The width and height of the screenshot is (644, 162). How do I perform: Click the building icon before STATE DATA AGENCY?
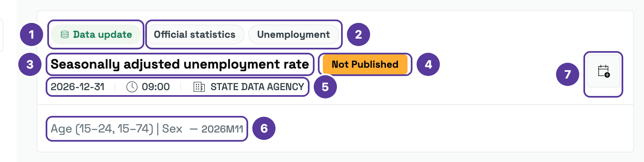pyautogui.click(x=200, y=87)
